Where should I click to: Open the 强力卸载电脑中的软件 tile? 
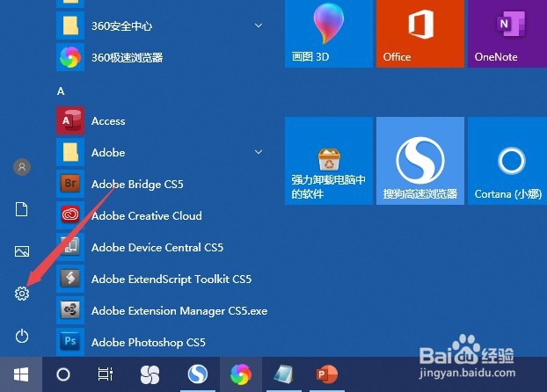[x=329, y=161]
